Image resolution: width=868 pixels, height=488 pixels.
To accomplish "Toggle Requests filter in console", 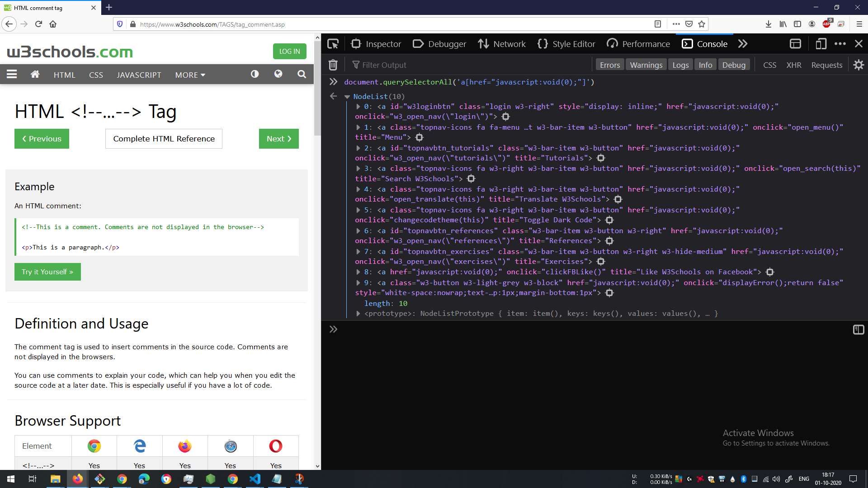I will tap(826, 65).
